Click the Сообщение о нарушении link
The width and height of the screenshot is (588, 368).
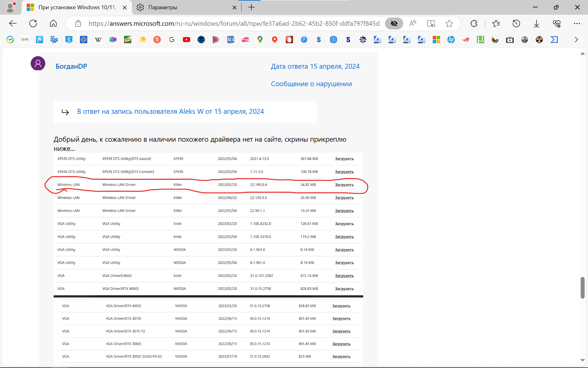[x=311, y=84]
